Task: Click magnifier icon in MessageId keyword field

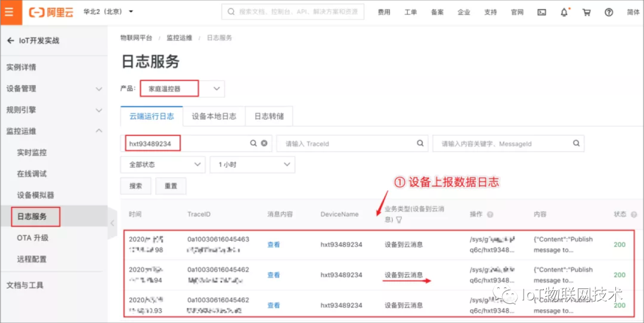Action: [x=576, y=143]
